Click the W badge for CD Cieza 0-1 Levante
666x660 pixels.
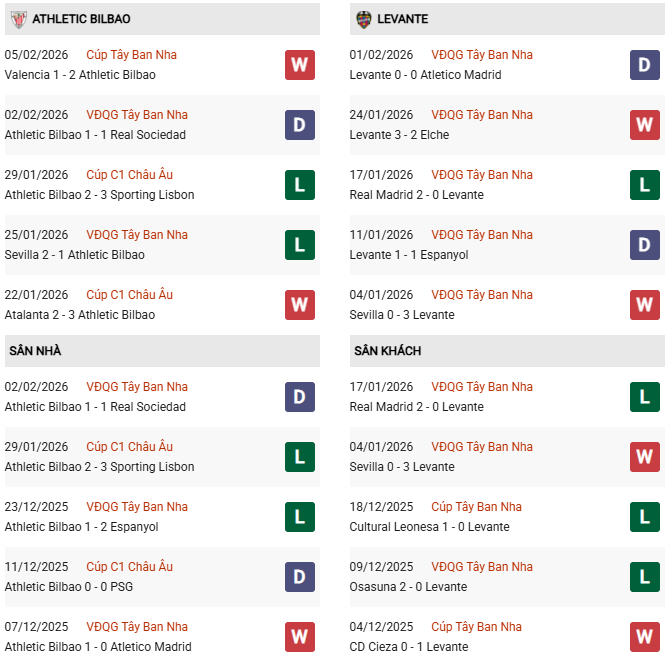[x=645, y=637]
